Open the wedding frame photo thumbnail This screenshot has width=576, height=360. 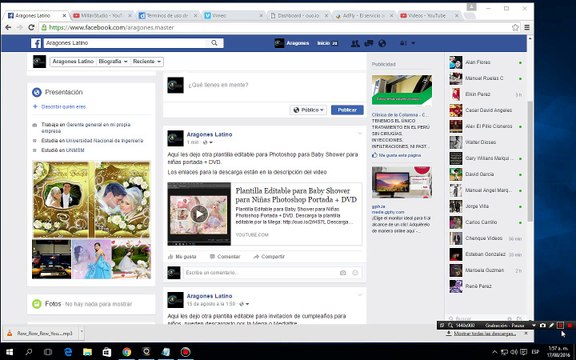point(91,199)
